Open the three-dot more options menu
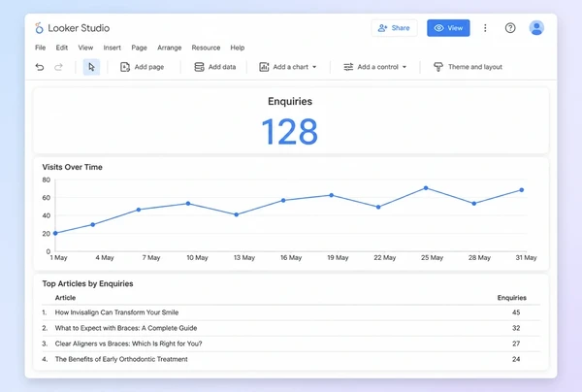Screen dimensions: 582x392 click(x=485, y=28)
